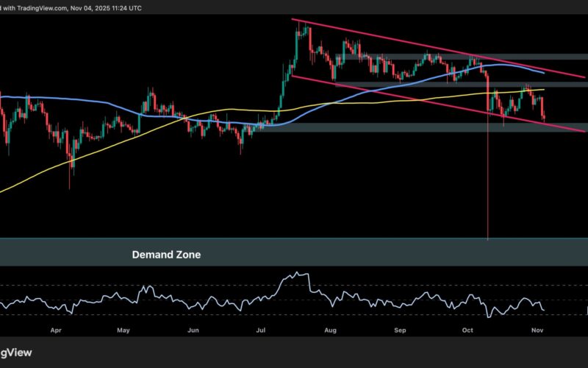
Task: Select the Demand Zone label
Action: 166,255
